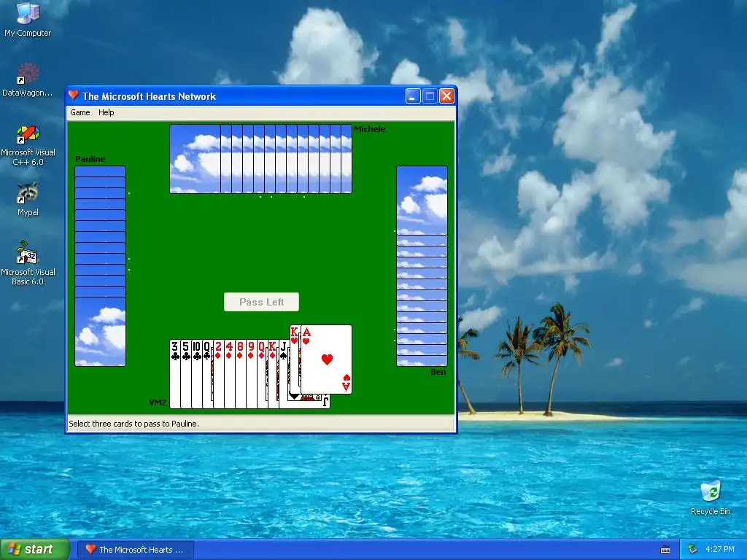Maximize the Hearts Network window
Screen dimensions: 747x560
[x=430, y=96]
